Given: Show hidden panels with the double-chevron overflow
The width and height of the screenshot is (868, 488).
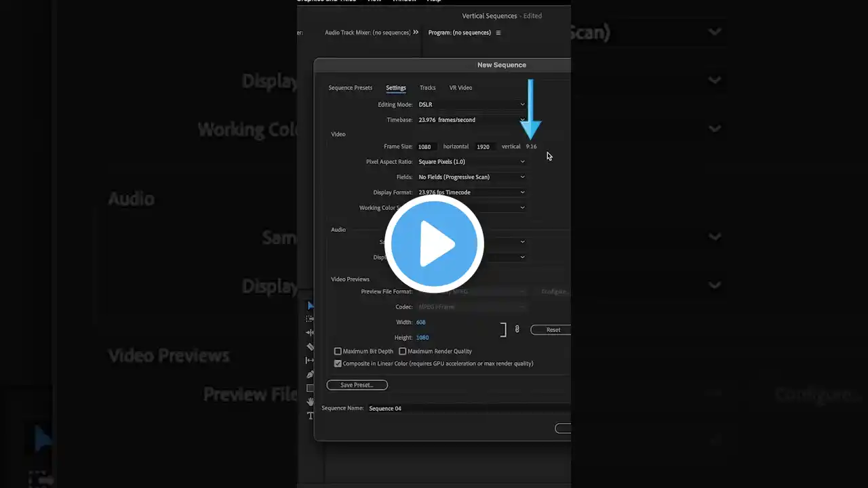Looking at the screenshot, I should pyautogui.click(x=416, y=33).
